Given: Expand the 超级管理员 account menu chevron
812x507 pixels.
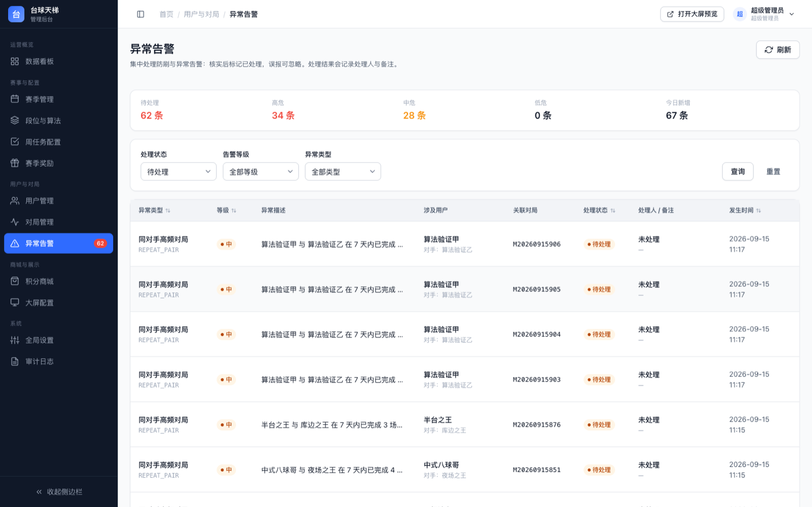Looking at the screenshot, I should pyautogui.click(x=791, y=14).
